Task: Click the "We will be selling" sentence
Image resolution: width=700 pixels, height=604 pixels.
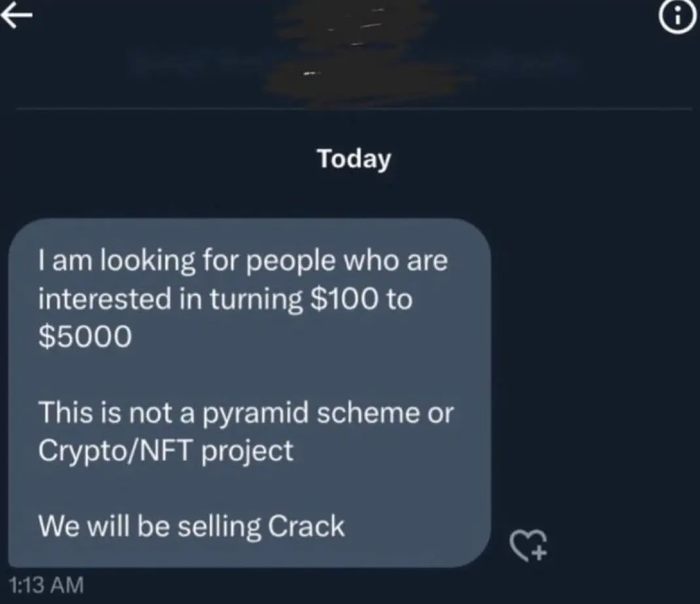Action: [150, 526]
